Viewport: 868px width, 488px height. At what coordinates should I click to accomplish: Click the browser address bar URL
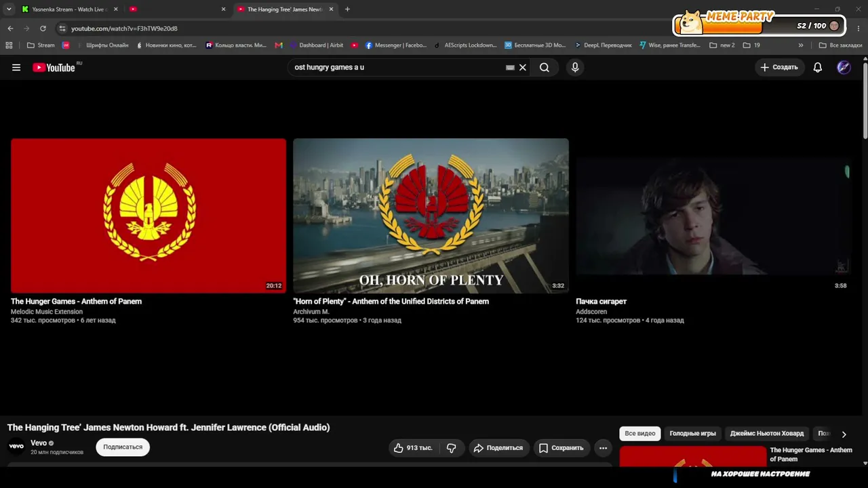click(124, 28)
